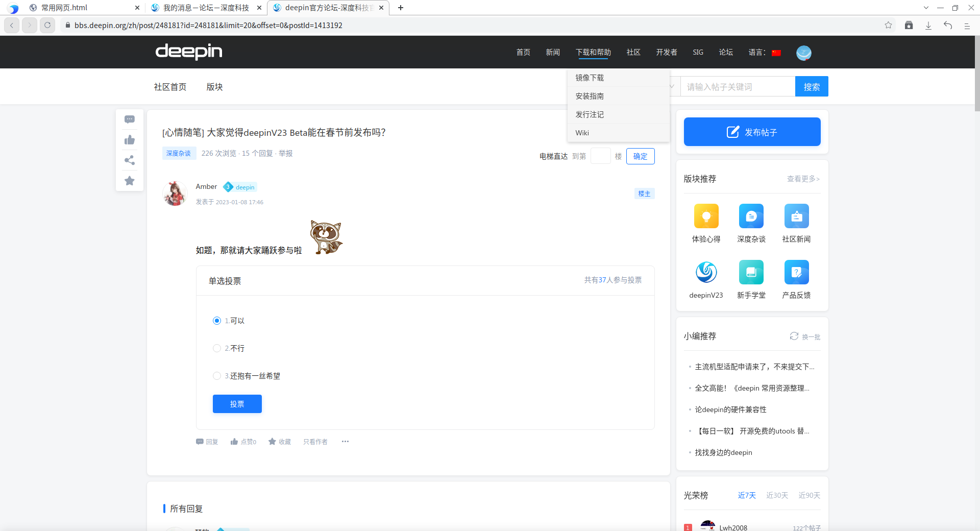Viewport: 980px width, 531px height.
Task: Open the 产品反馈 section icon
Action: (796, 272)
